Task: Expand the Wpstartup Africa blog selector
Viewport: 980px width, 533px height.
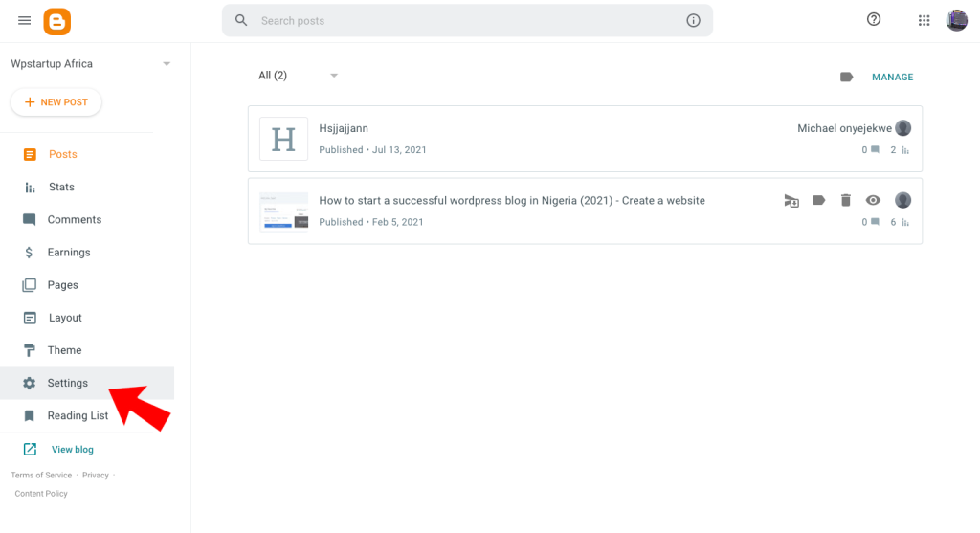Action: click(x=167, y=64)
